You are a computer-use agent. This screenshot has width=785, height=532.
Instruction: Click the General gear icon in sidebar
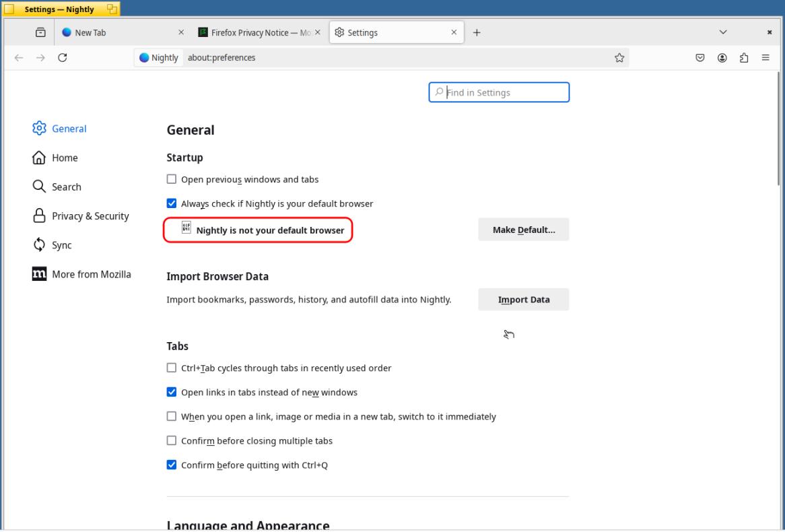[39, 128]
